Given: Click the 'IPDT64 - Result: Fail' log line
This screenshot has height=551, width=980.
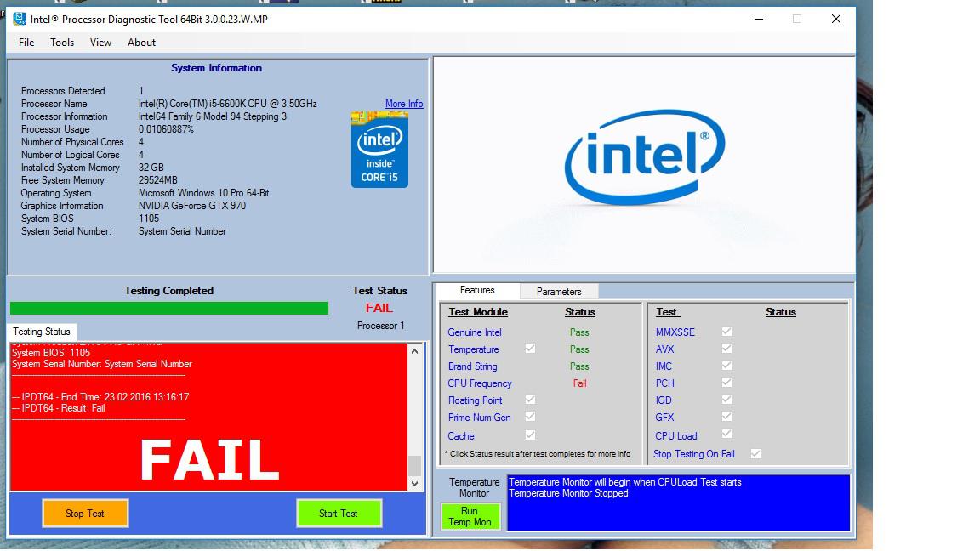Looking at the screenshot, I should (58, 408).
